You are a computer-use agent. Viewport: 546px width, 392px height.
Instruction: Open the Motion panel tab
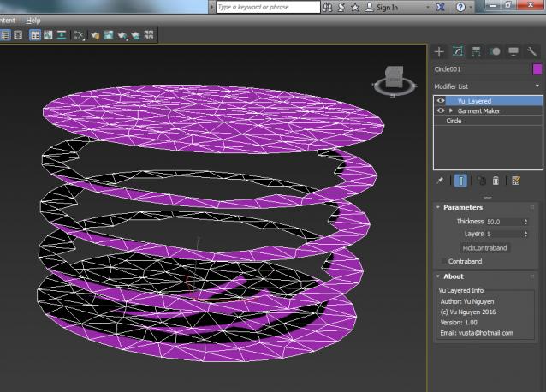pos(495,51)
